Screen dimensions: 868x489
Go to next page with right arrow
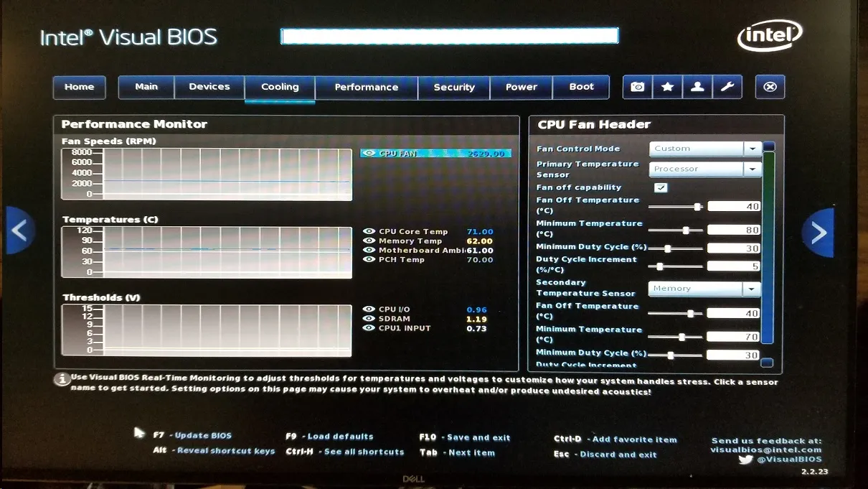click(819, 232)
